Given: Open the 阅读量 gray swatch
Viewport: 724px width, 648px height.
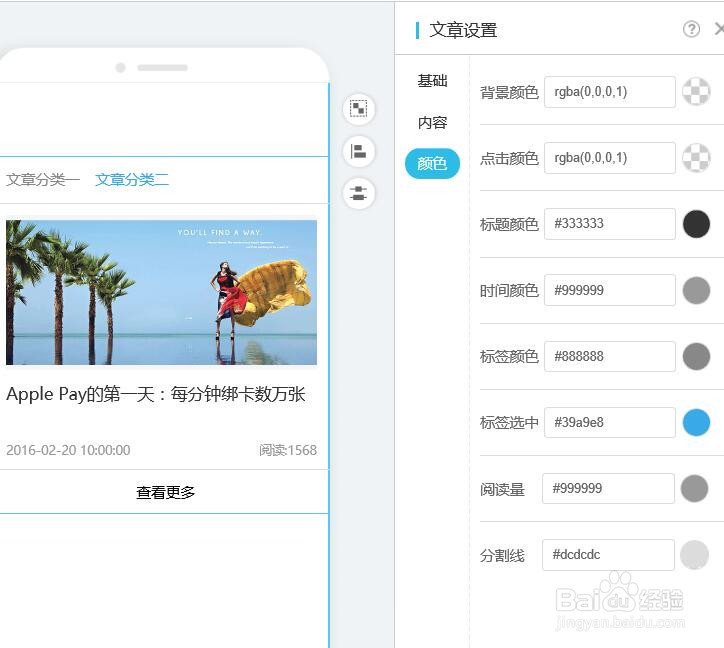Looking at the screenshot, I should pyautogui.click(x=694, y=489).
